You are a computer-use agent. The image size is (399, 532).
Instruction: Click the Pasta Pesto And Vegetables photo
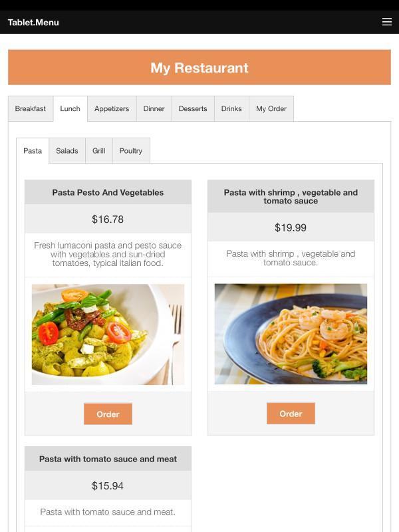coord(108,334)
